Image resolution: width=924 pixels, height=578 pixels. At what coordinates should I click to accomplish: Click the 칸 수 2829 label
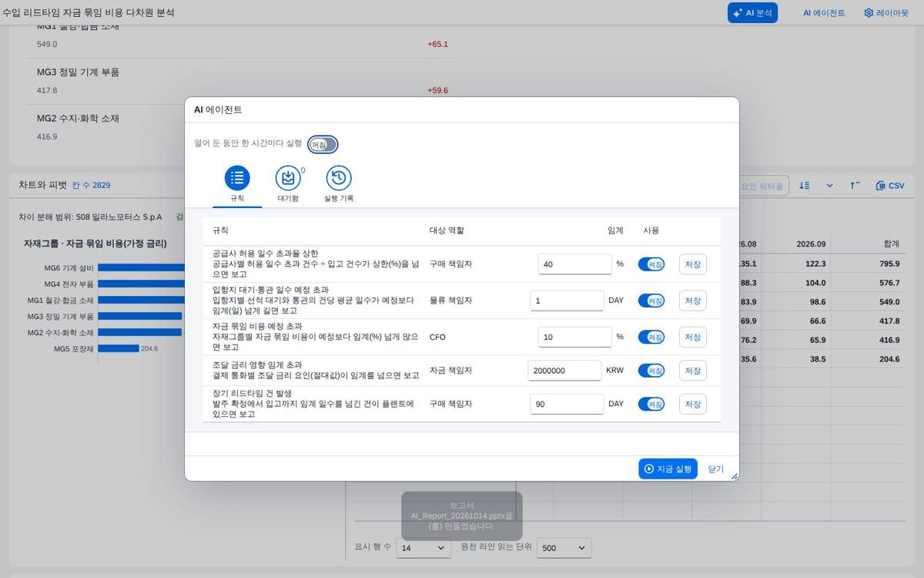point(92,185)
